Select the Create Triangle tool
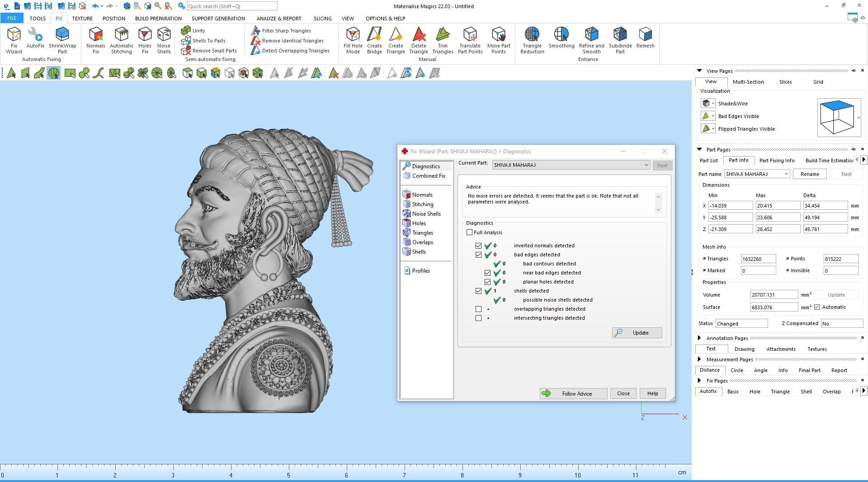This screenshot has width=868, height=482. coord(396,40)
